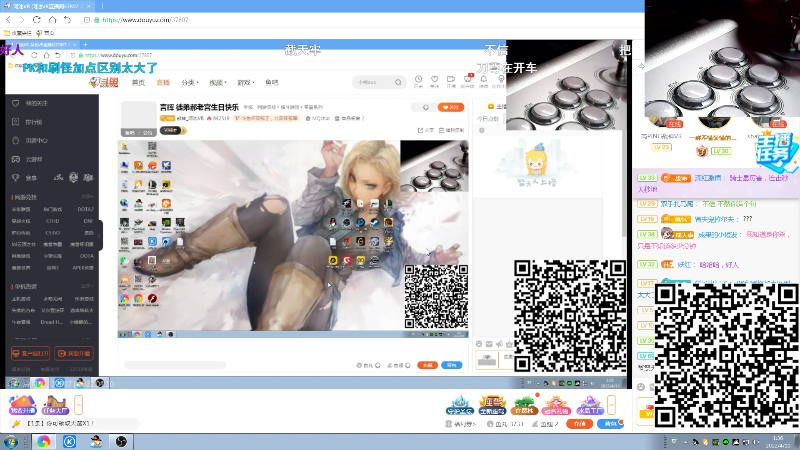This screenshot has width=800, height=450.
Task: Open the CS:GO category link
Action: click(x=53, y=233)
